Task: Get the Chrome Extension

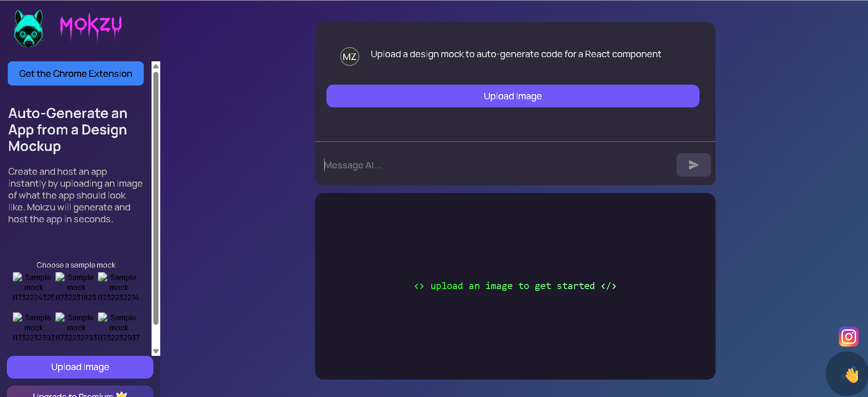Action: point(76,74)
